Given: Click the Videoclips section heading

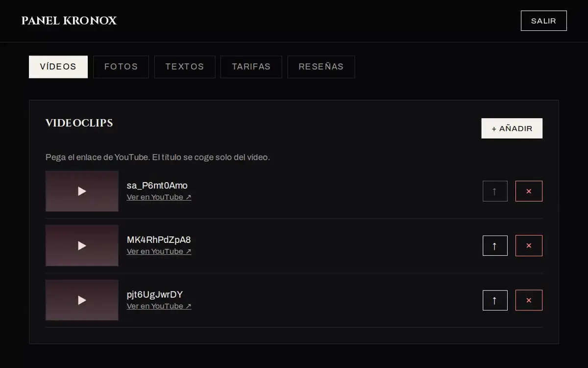Looking at the screenshot, I should (79, 123).
